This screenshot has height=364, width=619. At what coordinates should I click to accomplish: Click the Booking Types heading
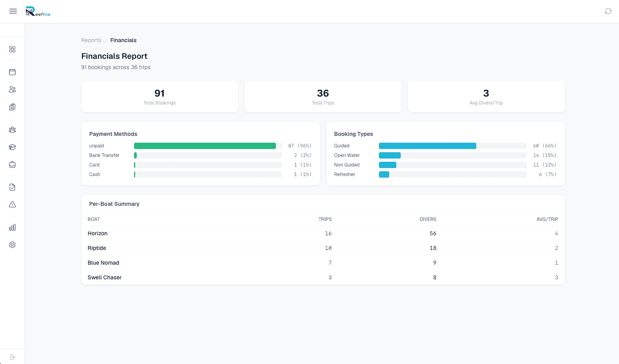click(x=353, y=134)
